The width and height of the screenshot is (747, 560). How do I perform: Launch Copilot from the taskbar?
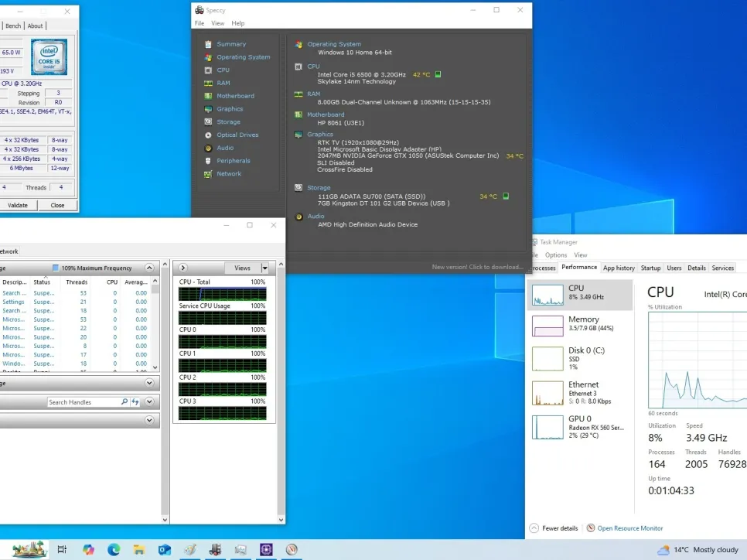tap(88, 549)
